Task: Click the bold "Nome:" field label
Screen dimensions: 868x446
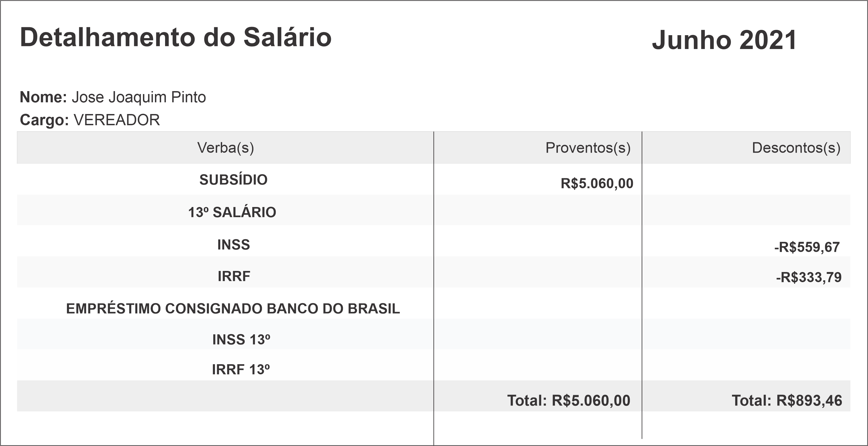Action: point(43,97)
